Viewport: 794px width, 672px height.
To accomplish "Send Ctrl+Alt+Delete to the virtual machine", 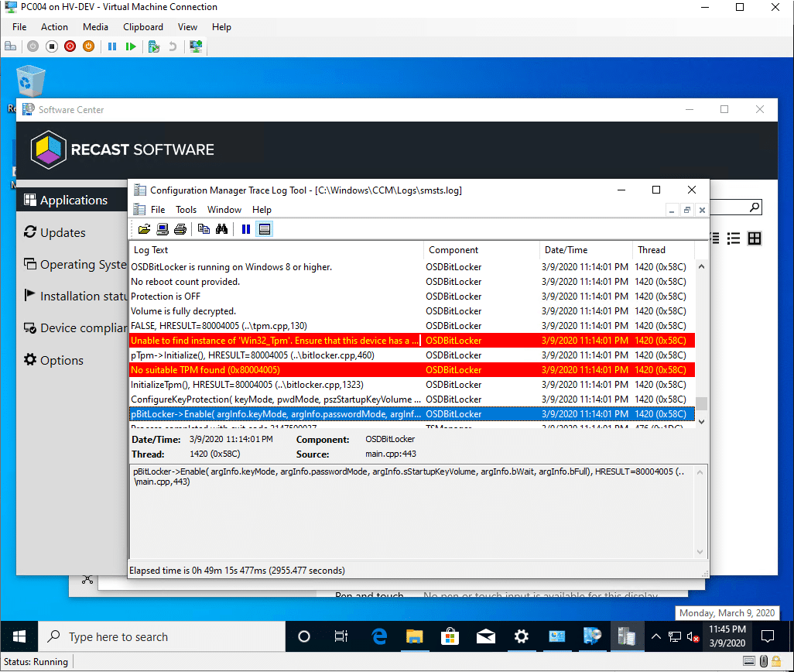I will point(11,46).
